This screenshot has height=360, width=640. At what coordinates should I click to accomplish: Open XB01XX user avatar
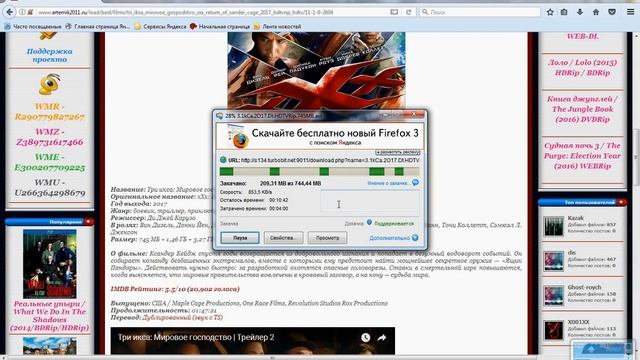[553, 330]
